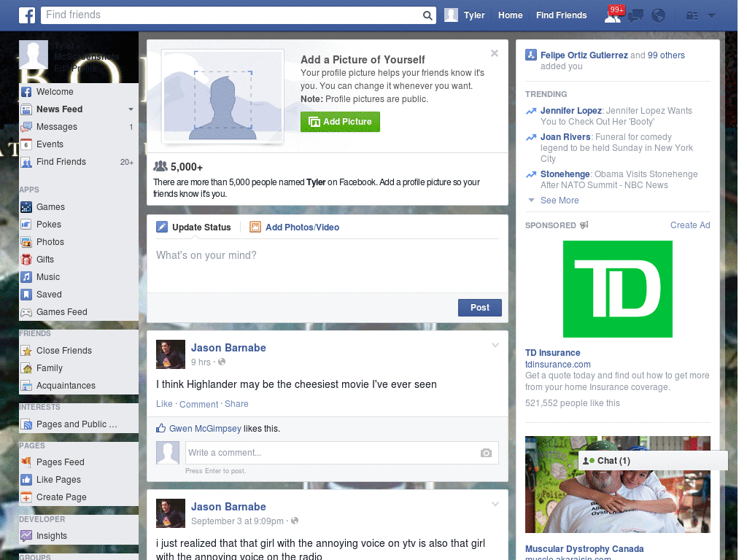
Task: Click Jason Barnabe's avatar on Highlander post
Action: point(171,354)
